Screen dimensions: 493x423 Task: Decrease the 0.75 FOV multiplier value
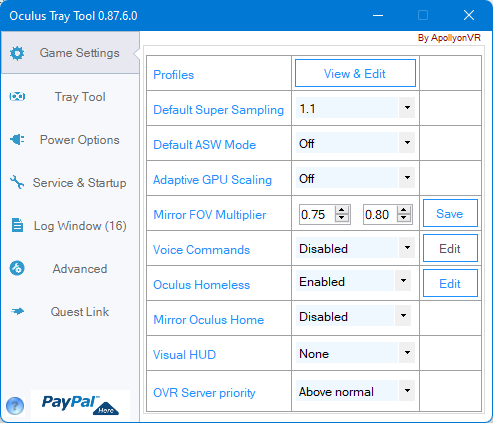(x=342, y=218)
